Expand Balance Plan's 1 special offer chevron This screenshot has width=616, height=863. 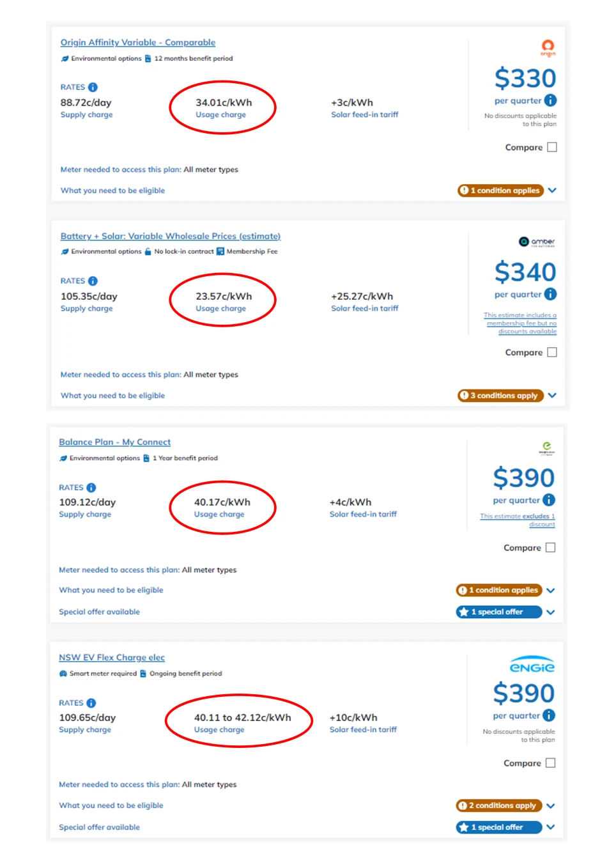(551, 612)
